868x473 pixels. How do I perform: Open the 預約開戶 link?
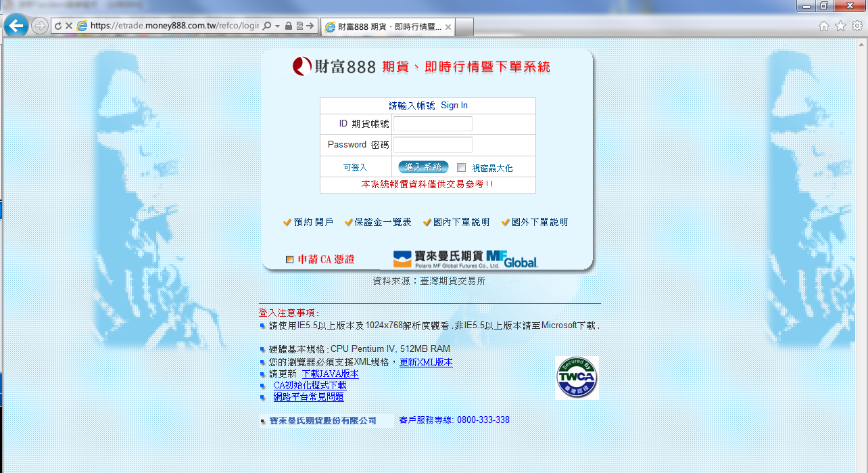(314, 222)
